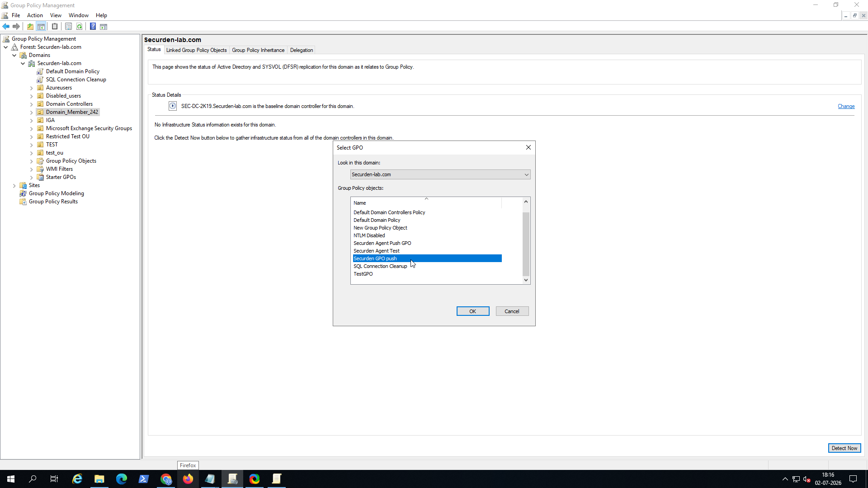Select SQL Connection Cleanup in the tree
This screenshot has height=488, width=868.
(x=76, y=80)
